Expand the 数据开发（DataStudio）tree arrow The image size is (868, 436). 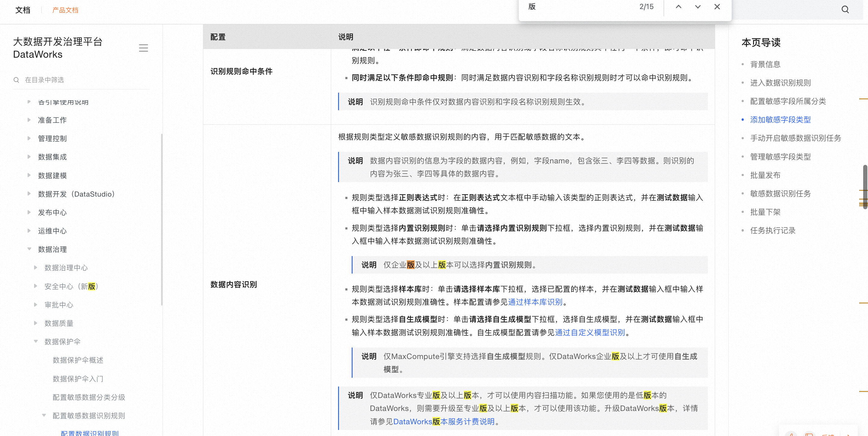tap(29, 194)
